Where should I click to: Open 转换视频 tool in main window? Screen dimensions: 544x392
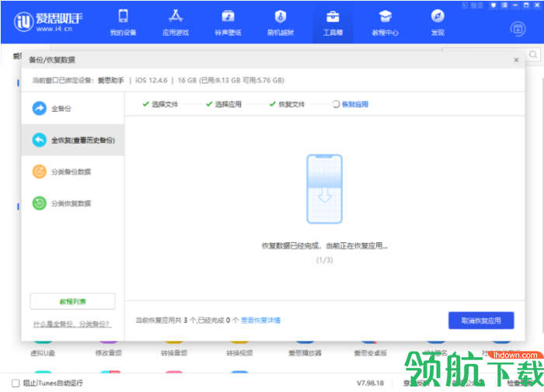239,353
